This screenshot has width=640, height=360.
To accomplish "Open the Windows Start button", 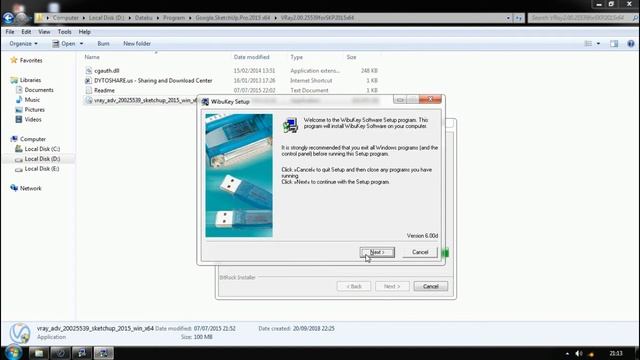I will (13, 352).
